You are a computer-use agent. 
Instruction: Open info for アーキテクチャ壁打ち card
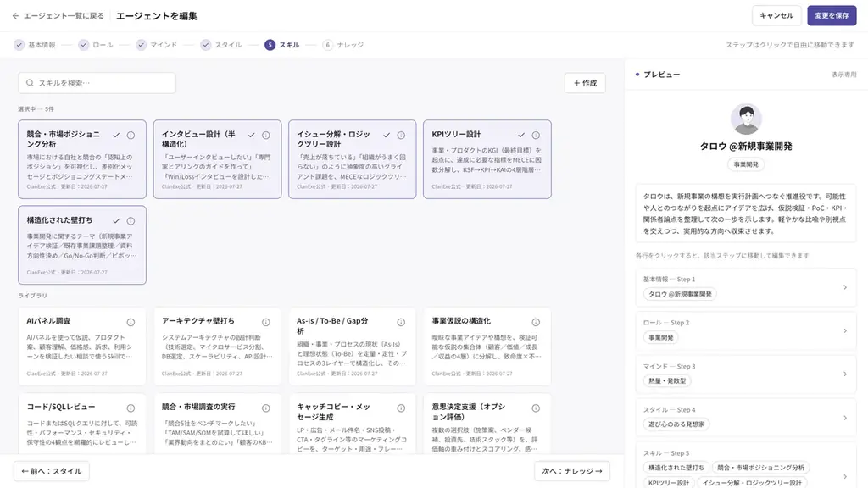coord(265,322)
